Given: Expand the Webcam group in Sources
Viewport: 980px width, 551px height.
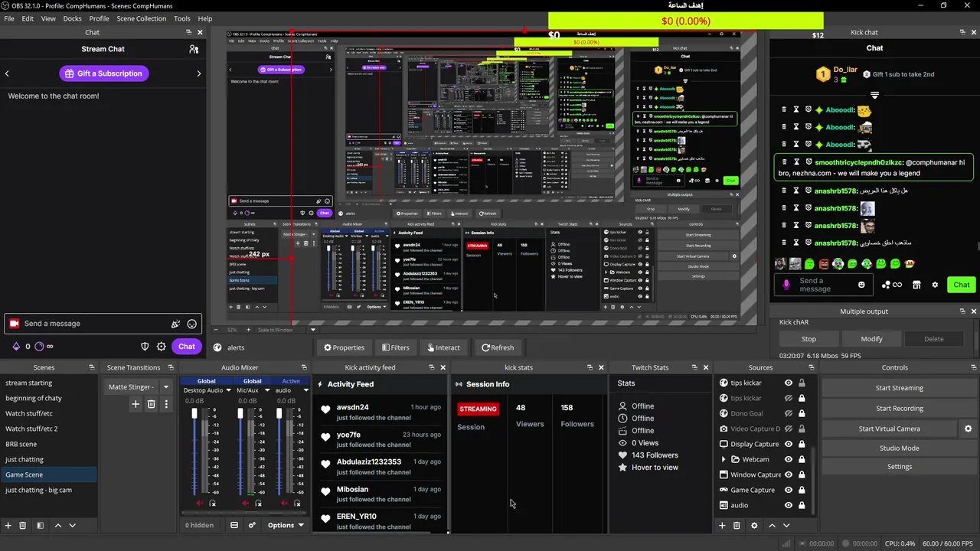Looking at the screenshot, I should click(x=724, y=459).
